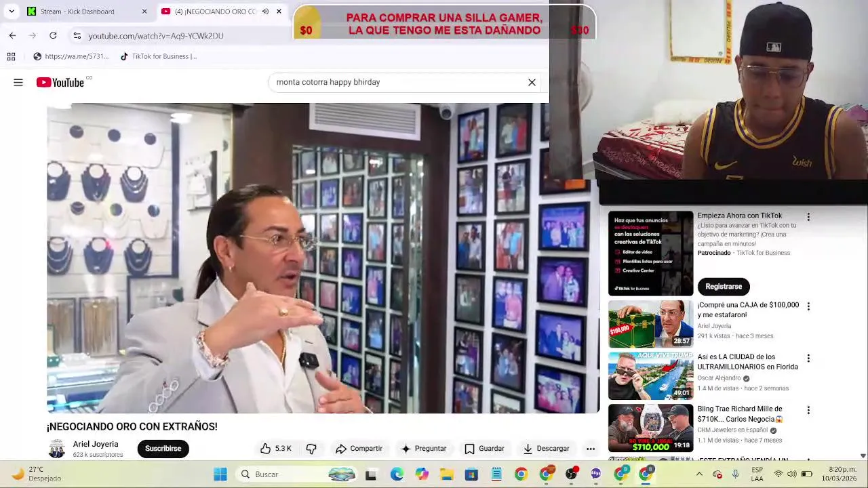Open 'Bling Trae Richard Mille' video title
The height and width of the screenshot is (488, 868).
coord(741,414)
